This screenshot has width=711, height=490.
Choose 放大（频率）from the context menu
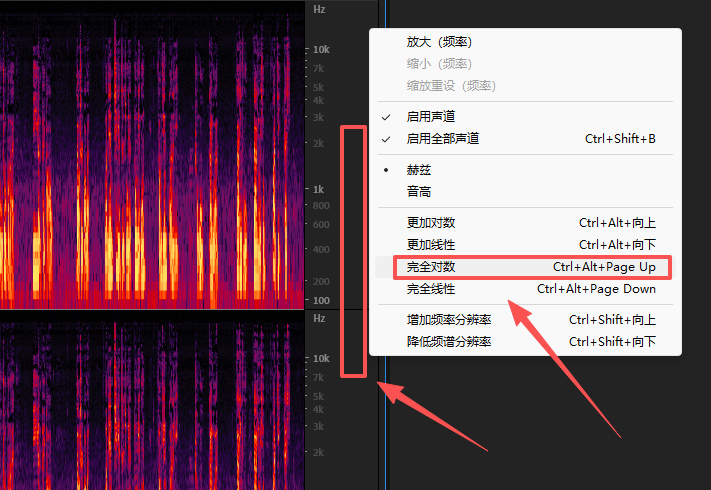[525, 42]
